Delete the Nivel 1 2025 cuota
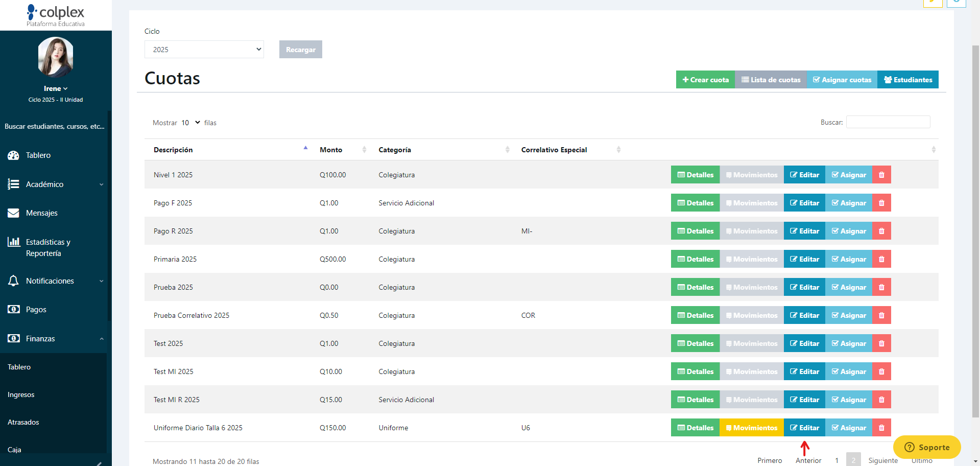 881,175
